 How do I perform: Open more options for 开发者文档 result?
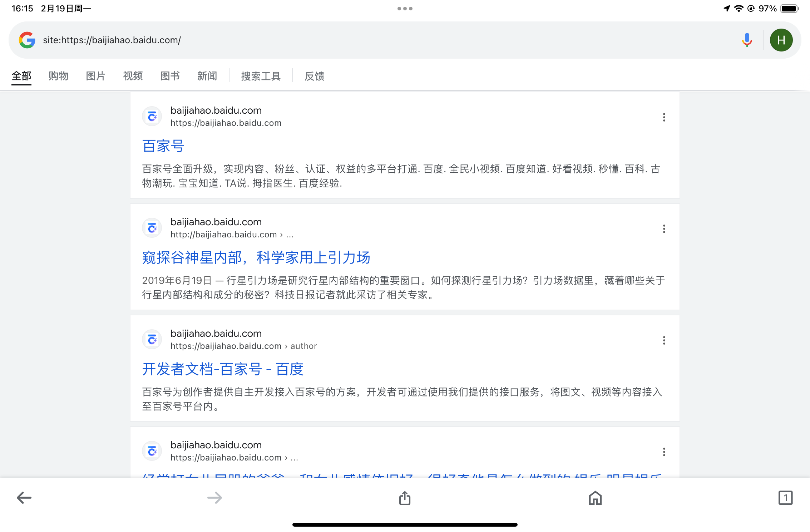point(664,340)
